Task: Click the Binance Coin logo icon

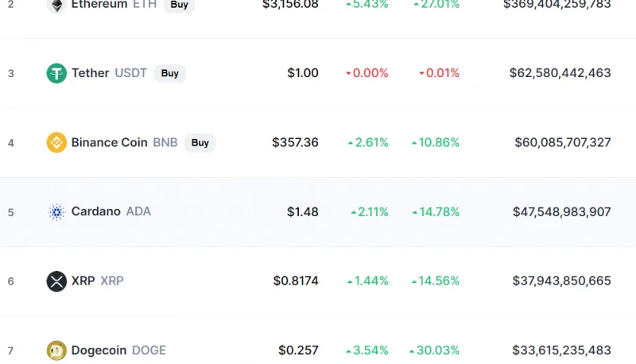Action: [x=56, y=143]
